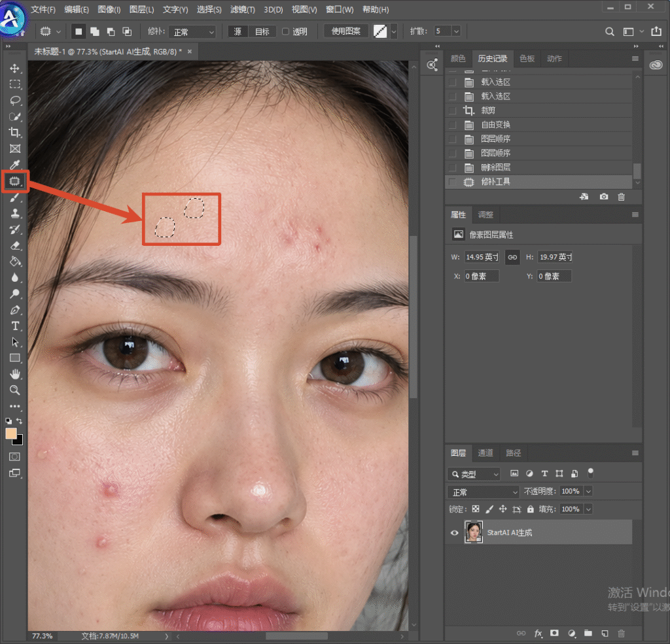This screenshot has width=670, height=644.
Task: Select the Rectangle shape tool
Action: coord(15,358)
